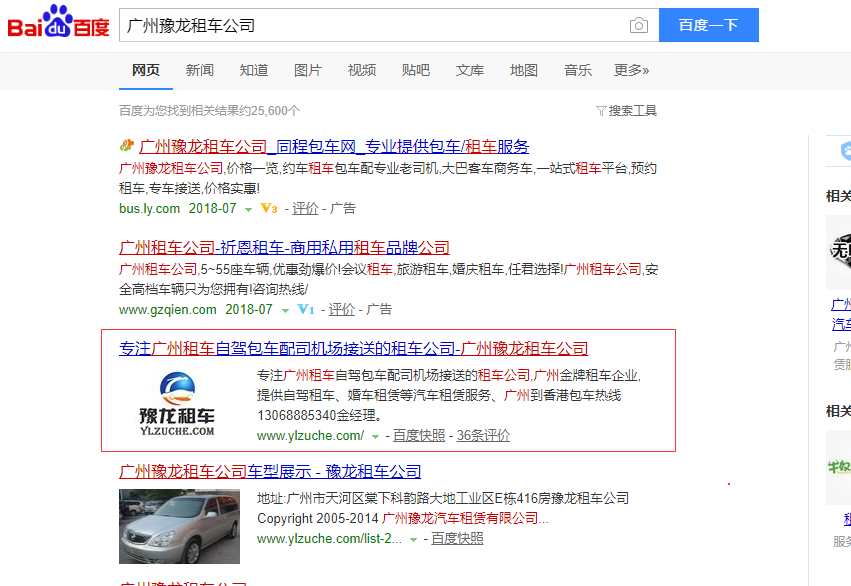851x586 pixels.
Task: Click the icon before 同程包车网 result
Action: tap(126, 145)
